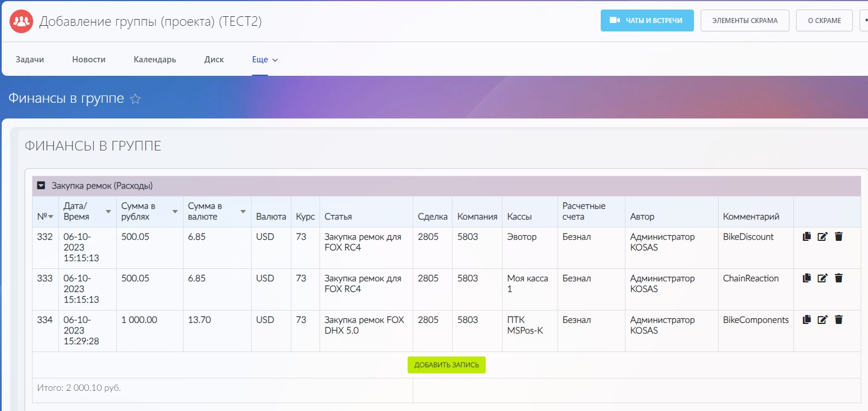Screen dimensions: 868x411
Task: Remove record 333 with trash icon
Action: point(839,278)
